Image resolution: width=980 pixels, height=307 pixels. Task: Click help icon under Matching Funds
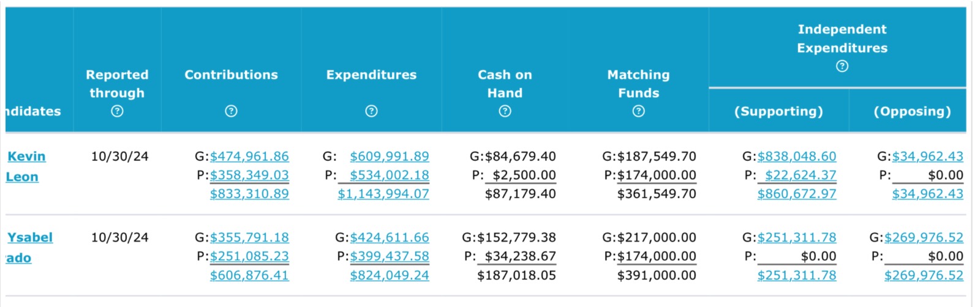click(x=638, y=111)
